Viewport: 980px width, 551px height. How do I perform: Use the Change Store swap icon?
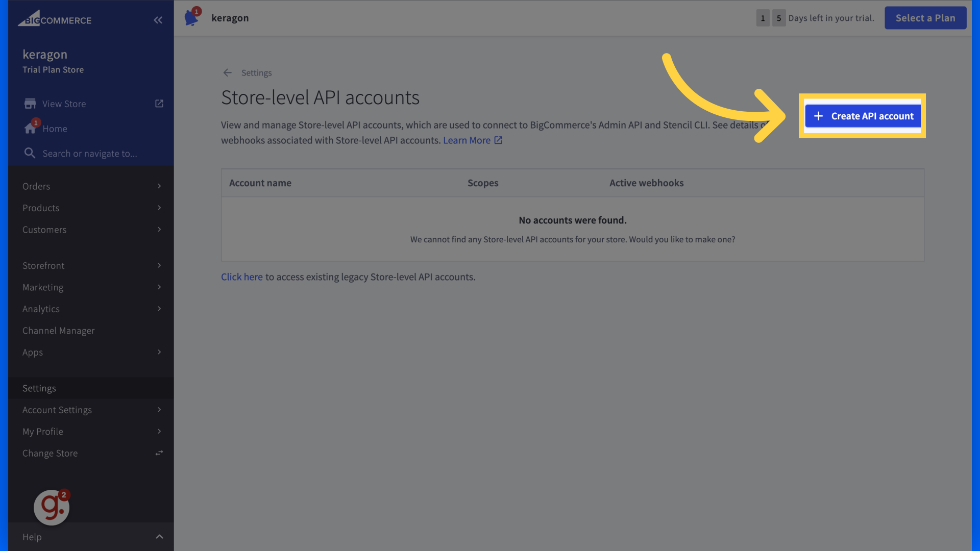159,453
